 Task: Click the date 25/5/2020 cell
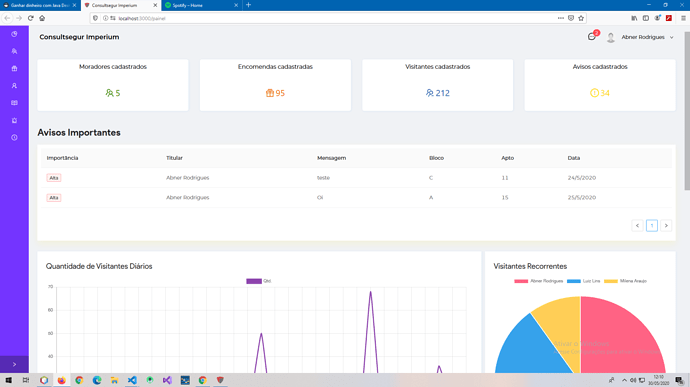point(582,198)
